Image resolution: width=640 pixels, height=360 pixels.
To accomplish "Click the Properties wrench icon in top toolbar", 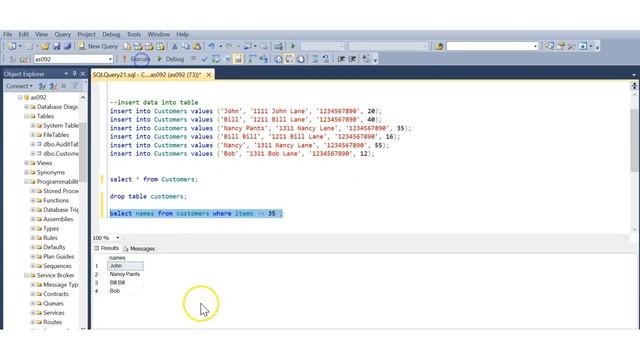I will click(571, 46).
